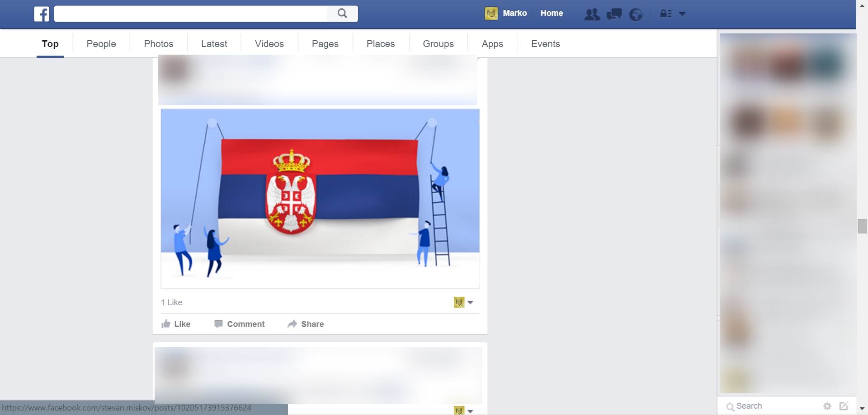Viewport: 868px width, 415px height.
Task: Click Marko's profile picture in header
Action: tap(491, 14)
